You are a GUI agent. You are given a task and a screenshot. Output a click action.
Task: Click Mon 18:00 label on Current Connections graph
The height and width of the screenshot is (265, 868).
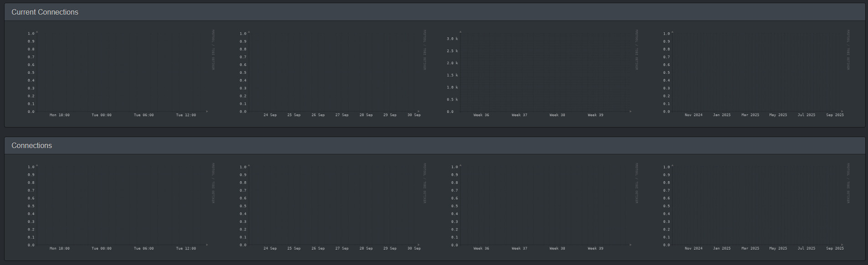pyautogui.click(x=60, y=115)
